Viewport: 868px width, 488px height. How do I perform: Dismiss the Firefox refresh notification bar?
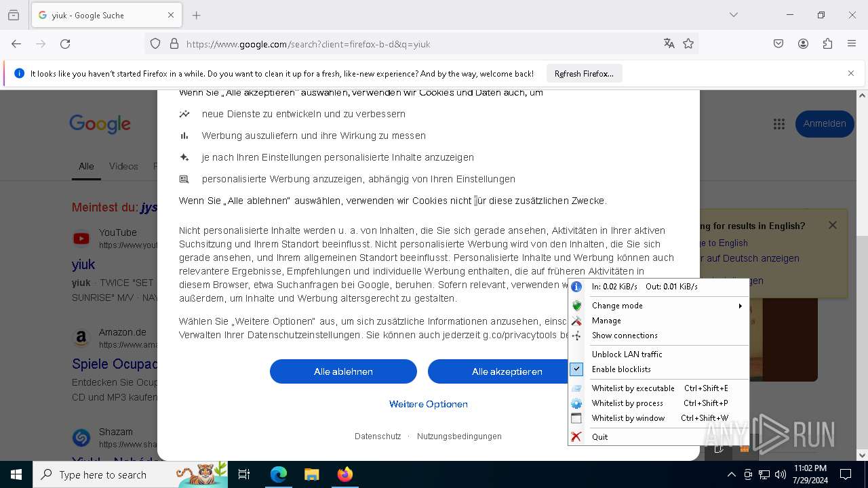pos(851,73)
